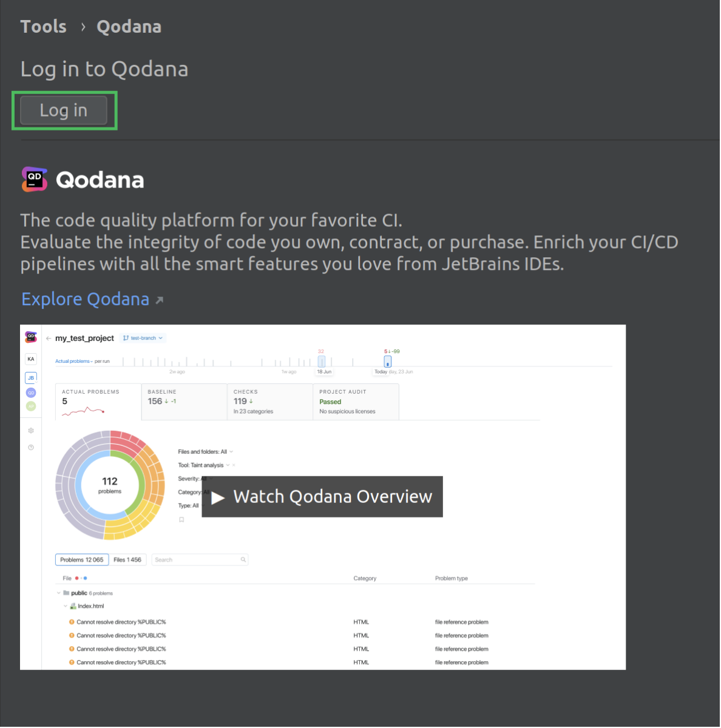
Task: Open the Actual problems metric dropdown
Action: coord(73,360)
